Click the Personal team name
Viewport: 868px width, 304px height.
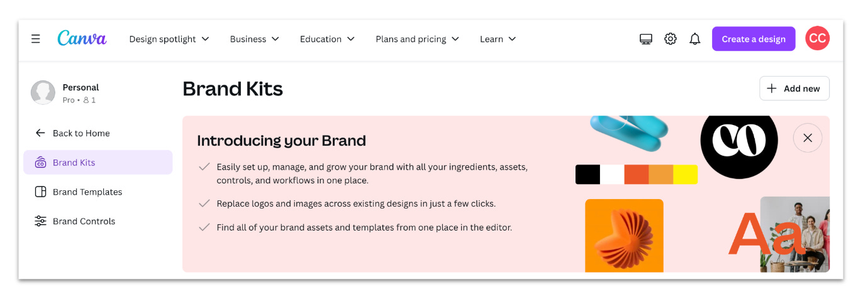(x=81, y=87)
